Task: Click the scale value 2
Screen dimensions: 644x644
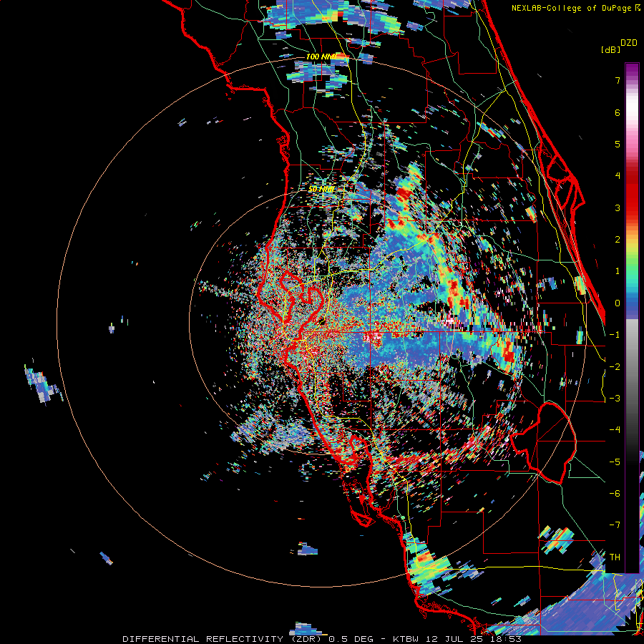Action: click(x=618, y=240)
